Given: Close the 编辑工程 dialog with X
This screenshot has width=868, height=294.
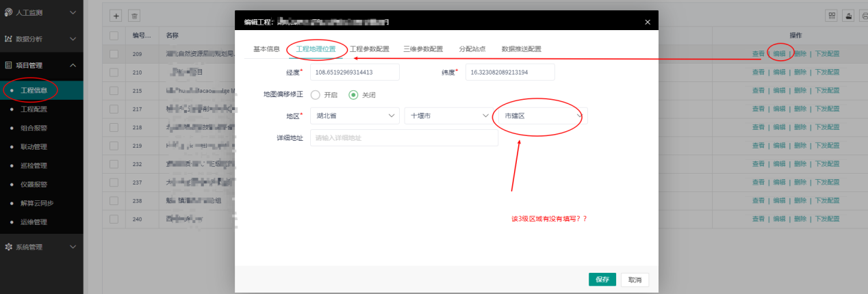Looking at the screenshot, I should pos(648,22).
